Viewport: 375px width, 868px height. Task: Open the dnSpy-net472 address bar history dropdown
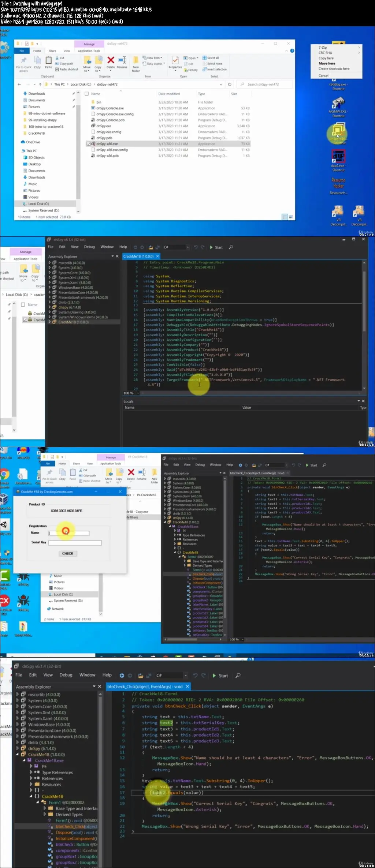pos(221,85)
